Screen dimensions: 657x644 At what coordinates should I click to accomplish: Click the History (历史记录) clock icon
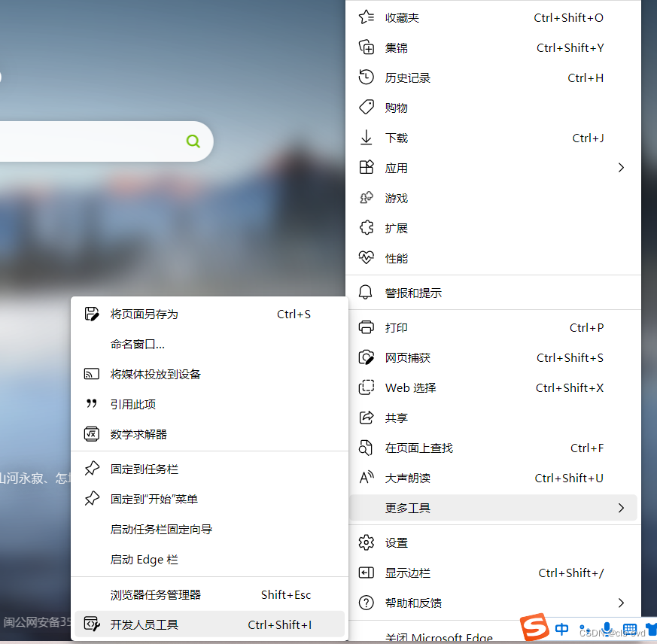367,77
